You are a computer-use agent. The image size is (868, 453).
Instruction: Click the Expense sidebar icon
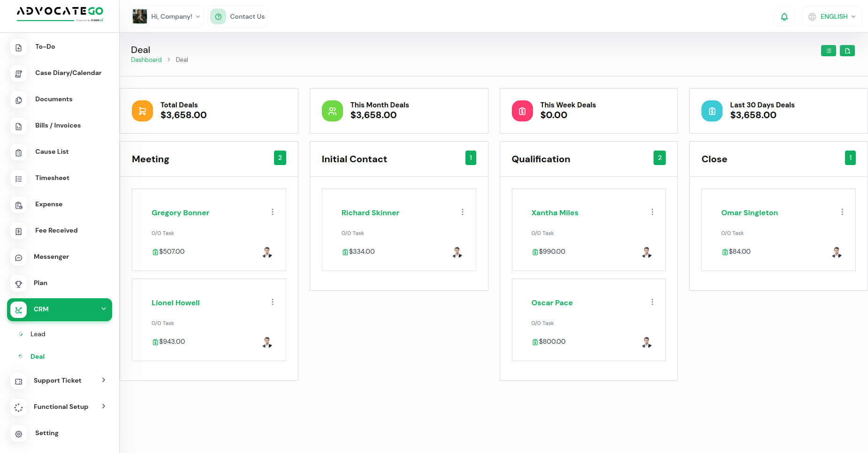(18, 205)
